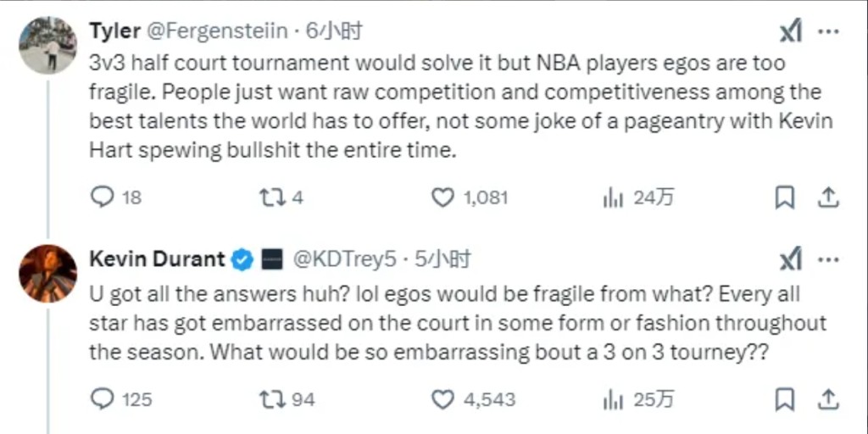Like Tyler's tweet
The width and height of the screenshot is (868, 434).
[x=443, y=198]
